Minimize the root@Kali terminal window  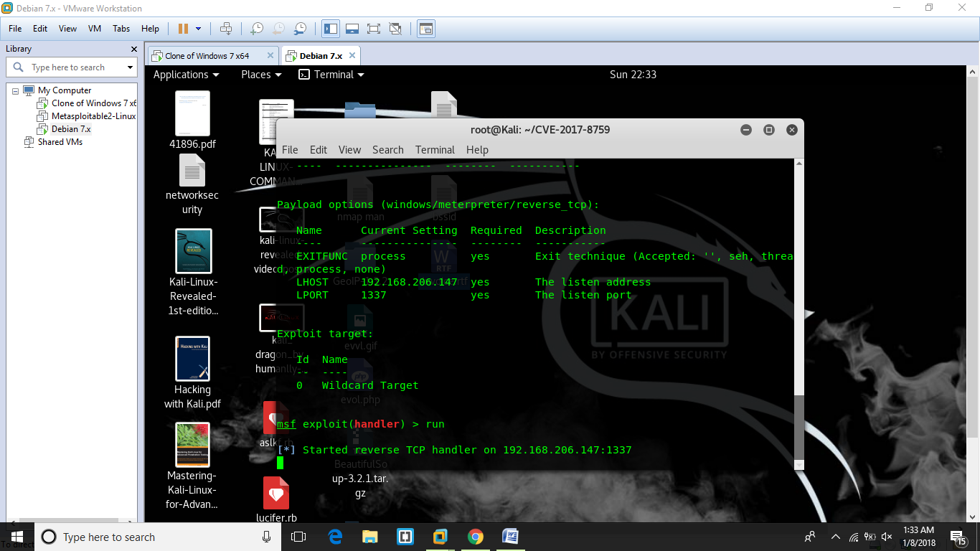(x=746, y=130)
